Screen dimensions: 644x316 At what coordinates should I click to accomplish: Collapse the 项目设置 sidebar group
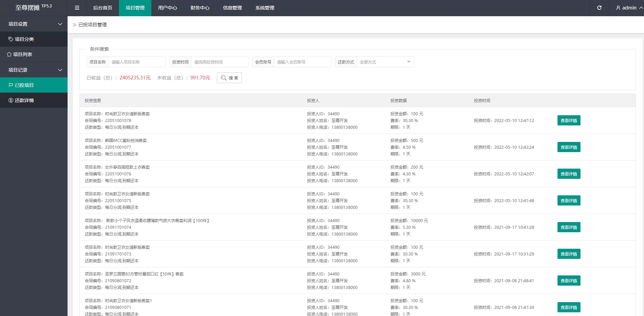(60, 24)
